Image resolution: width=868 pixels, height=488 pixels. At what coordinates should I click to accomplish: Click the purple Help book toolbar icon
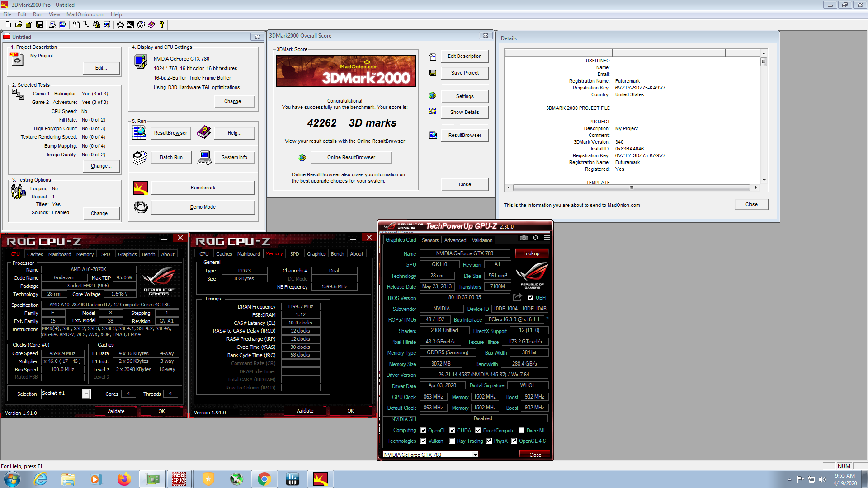point(151,24)
